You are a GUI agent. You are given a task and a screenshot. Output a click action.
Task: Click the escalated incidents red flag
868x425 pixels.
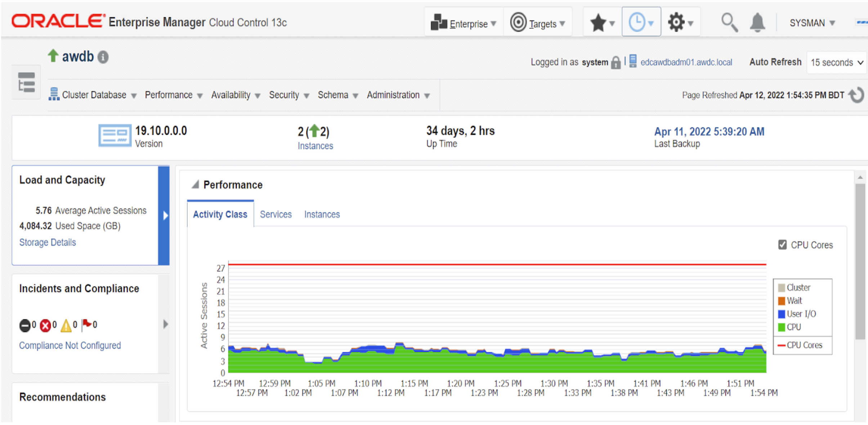86,325
